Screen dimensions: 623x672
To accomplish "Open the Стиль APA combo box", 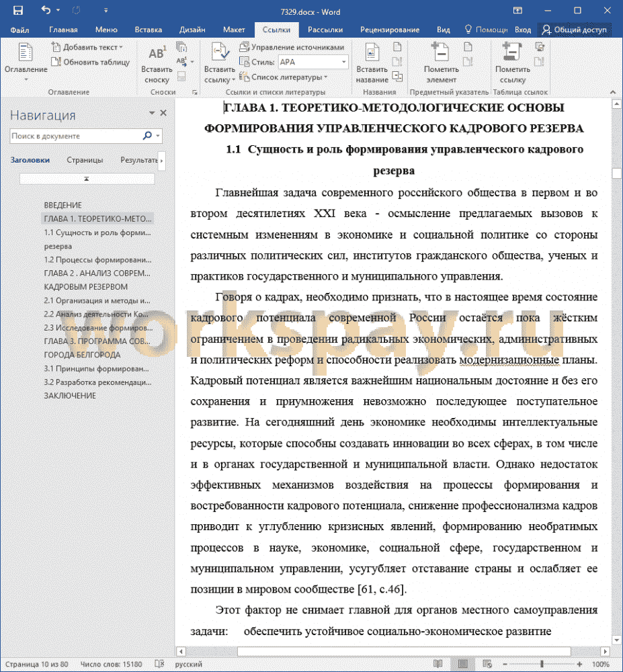I will point(313,62).
